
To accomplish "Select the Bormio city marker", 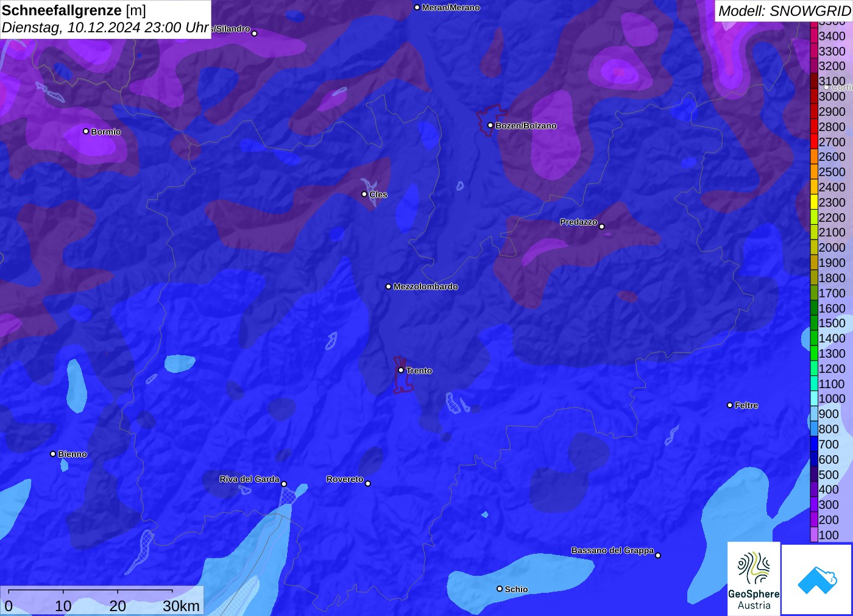I will (86, 131).
